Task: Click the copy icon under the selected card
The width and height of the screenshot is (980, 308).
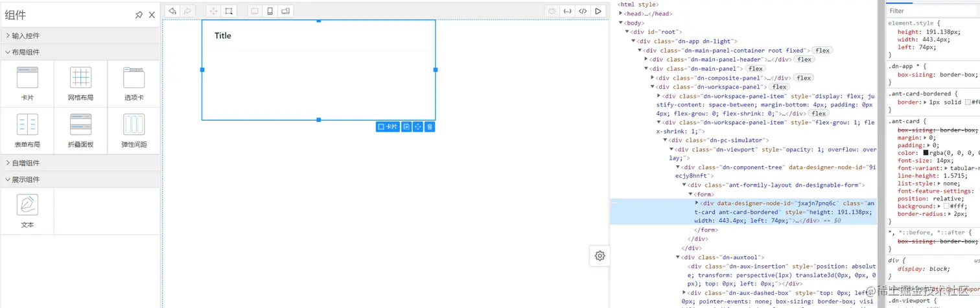Action: point(406,127)
